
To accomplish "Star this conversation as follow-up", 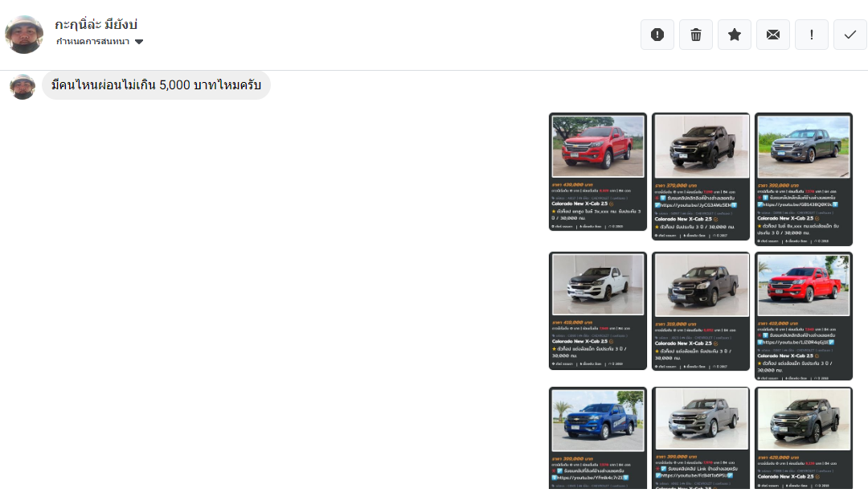I will pyautogui.click(x=735, y=35).
